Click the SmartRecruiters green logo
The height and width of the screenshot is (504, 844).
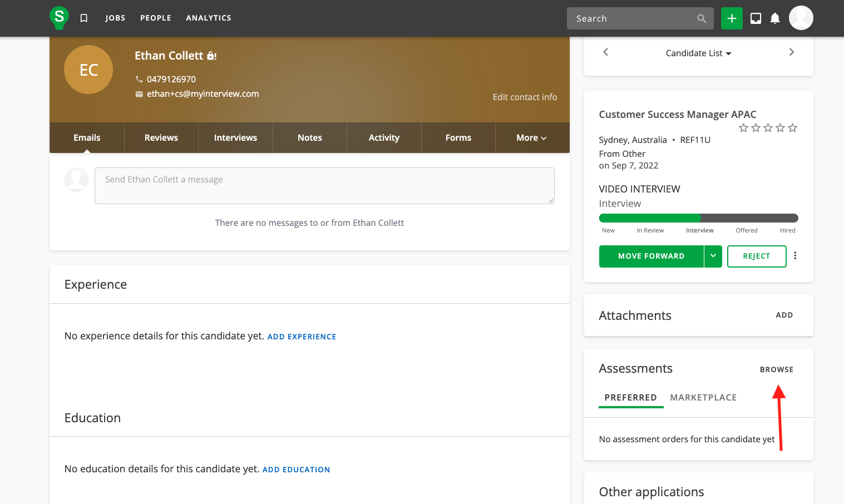59,18
